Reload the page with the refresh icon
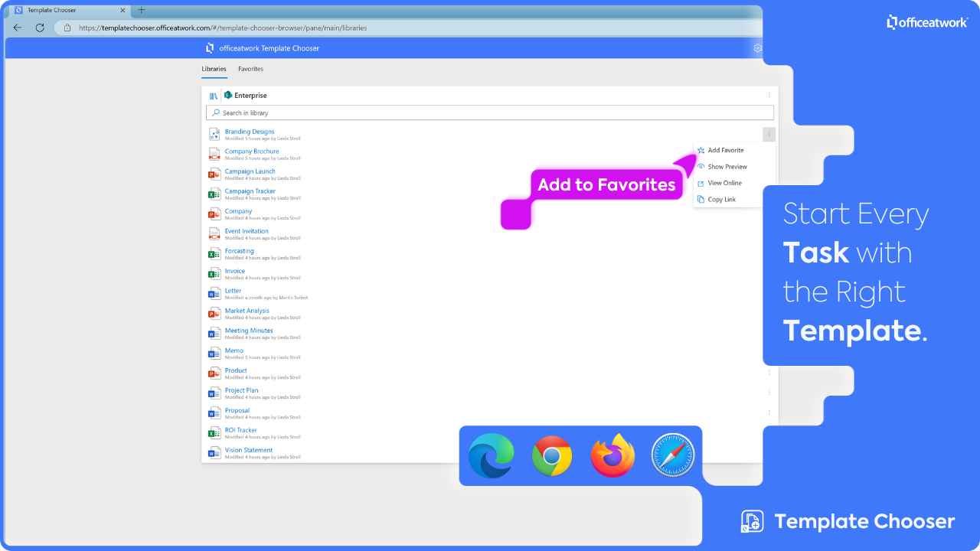 [40, 28]
